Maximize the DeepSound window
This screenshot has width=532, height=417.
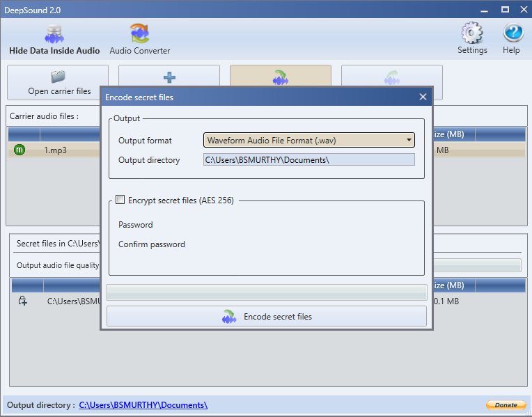[x=505, y=10]
